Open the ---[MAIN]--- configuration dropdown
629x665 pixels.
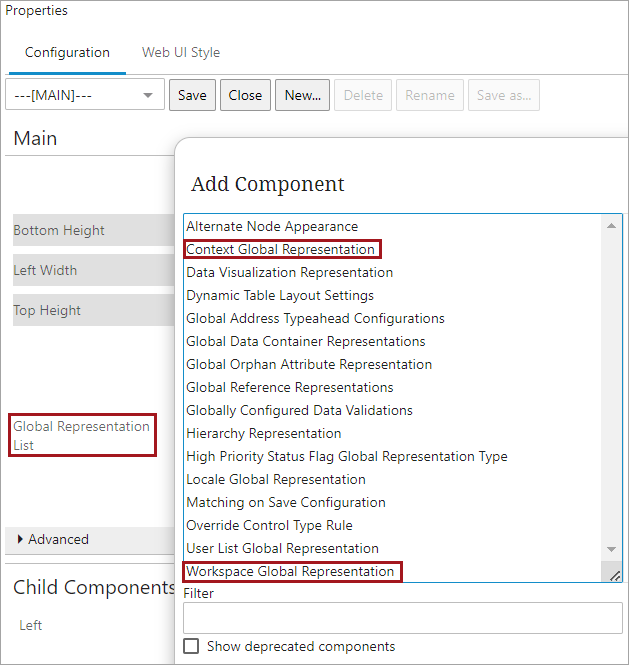(84, 95)
